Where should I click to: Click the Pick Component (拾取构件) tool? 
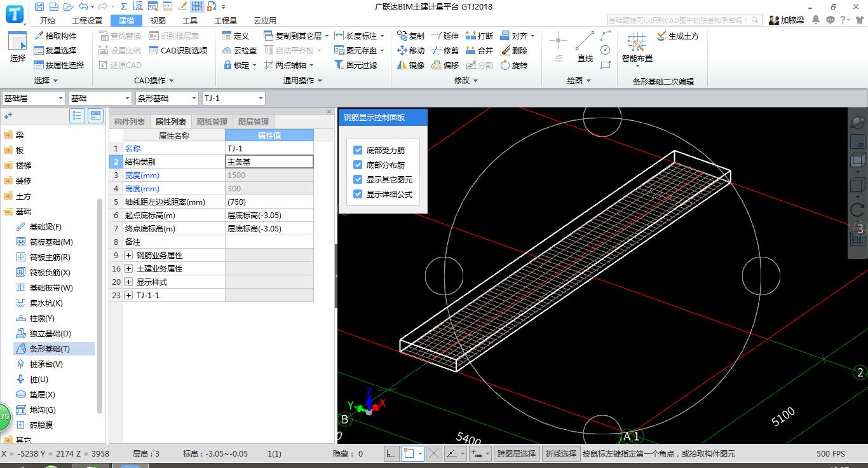(55, 36)
